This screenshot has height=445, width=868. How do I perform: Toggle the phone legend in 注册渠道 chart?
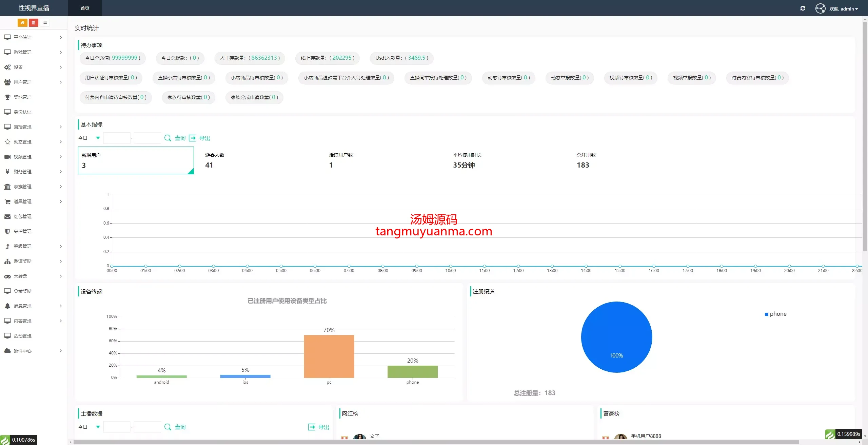[775, 314]
